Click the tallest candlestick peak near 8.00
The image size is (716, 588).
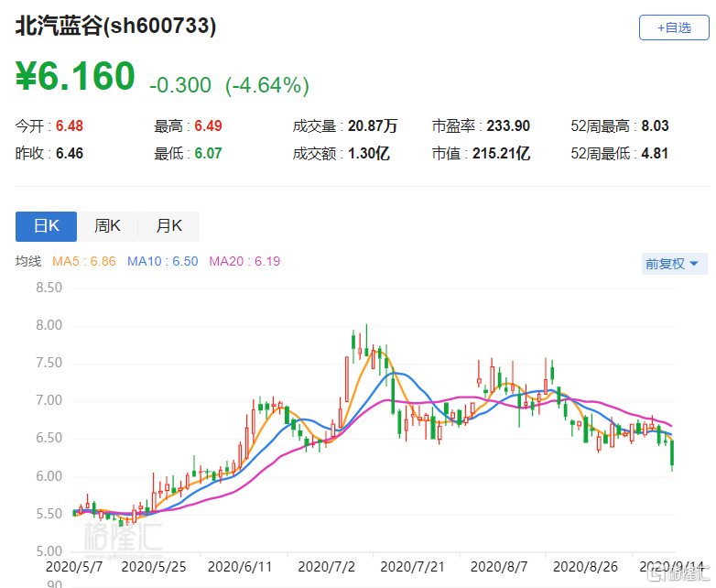(x=366, y=342)
